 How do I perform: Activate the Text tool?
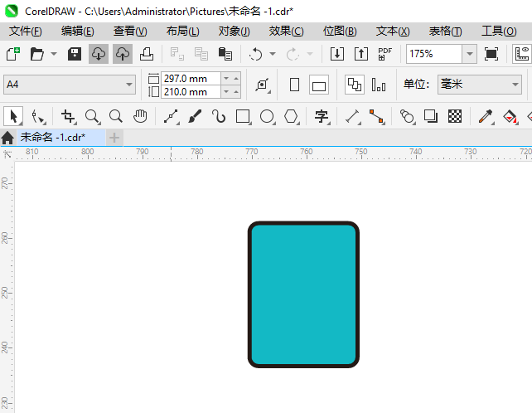(x=322, y=116)
